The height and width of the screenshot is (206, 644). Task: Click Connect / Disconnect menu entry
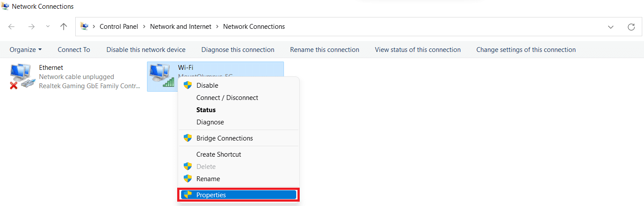click(x=227, y=98)
